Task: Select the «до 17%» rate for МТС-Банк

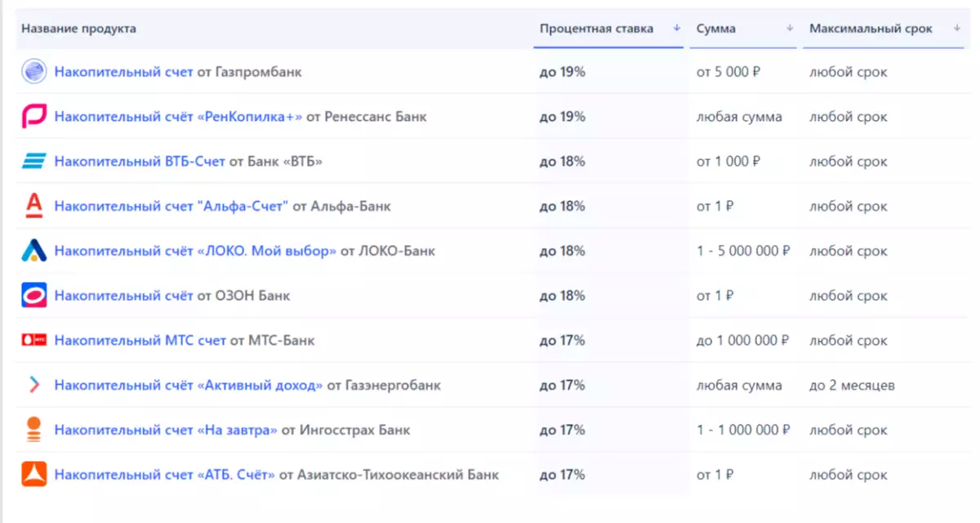Action: coord(563,341)
